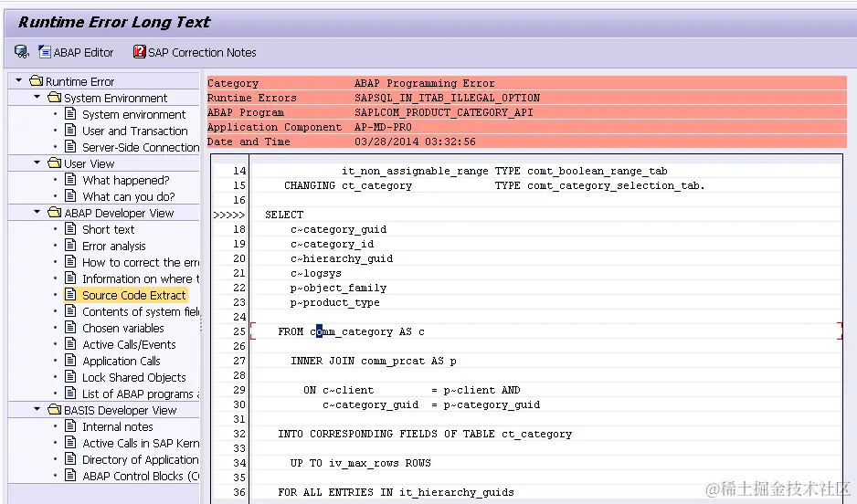Open Server-Side Connection entry
Viewport: 857px width, 504px height.
141,147
